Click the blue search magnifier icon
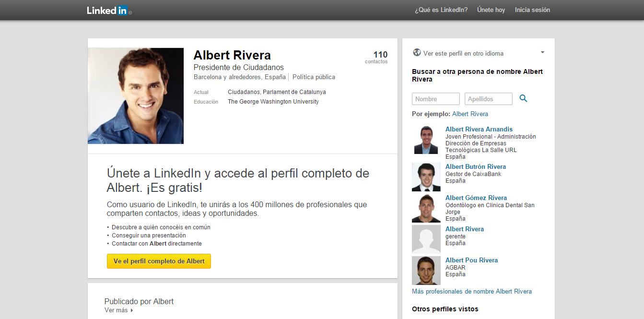Image resolution: width=644 pixels, height=319 pixels. tap(523, 98)
